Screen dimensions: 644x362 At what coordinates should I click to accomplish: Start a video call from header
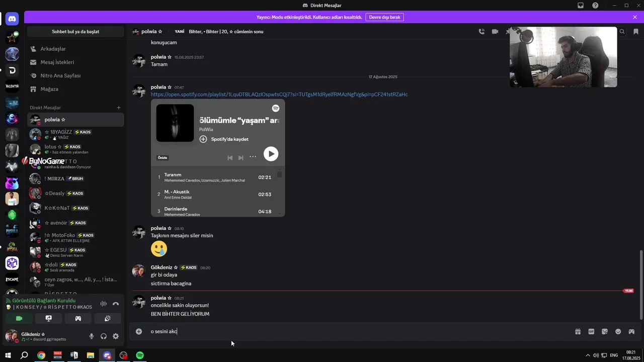tap(495, 32)
